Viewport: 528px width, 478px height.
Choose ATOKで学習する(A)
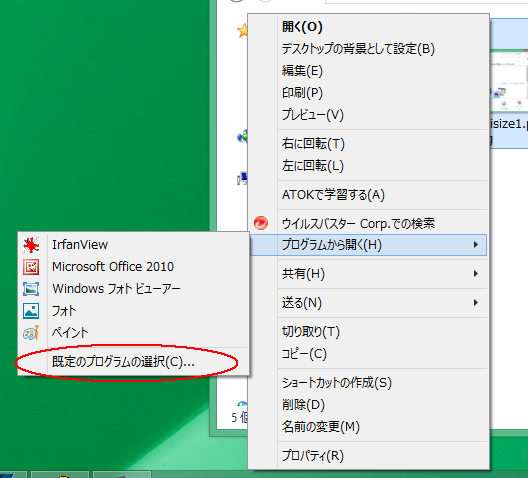click(x=369, y=195)
